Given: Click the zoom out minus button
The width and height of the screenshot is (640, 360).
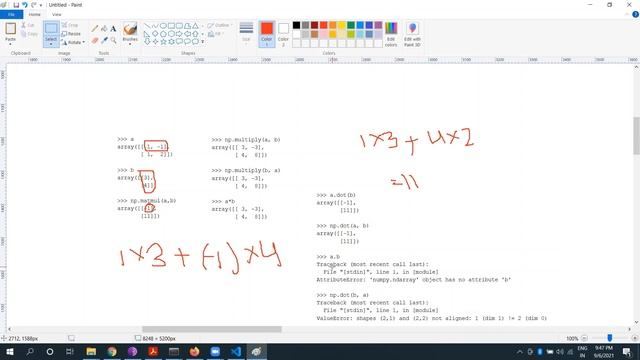Looking at the screenshot, I should click(x=584, y=338).
